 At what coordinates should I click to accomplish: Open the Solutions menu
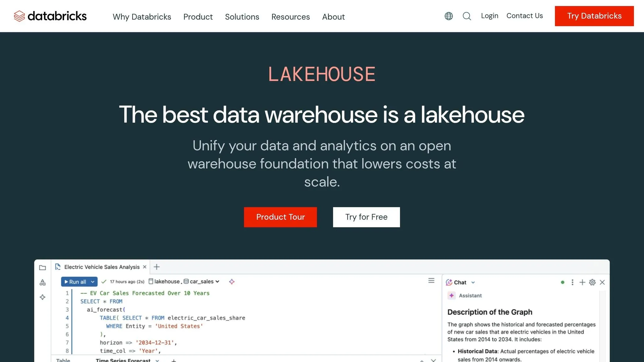click(242, 17)
